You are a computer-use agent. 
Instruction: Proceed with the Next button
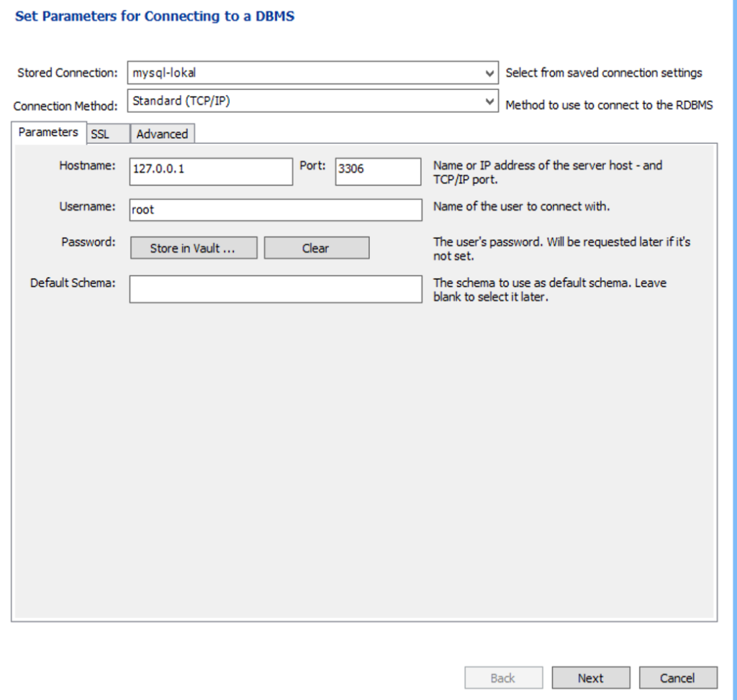click(591, 678)
